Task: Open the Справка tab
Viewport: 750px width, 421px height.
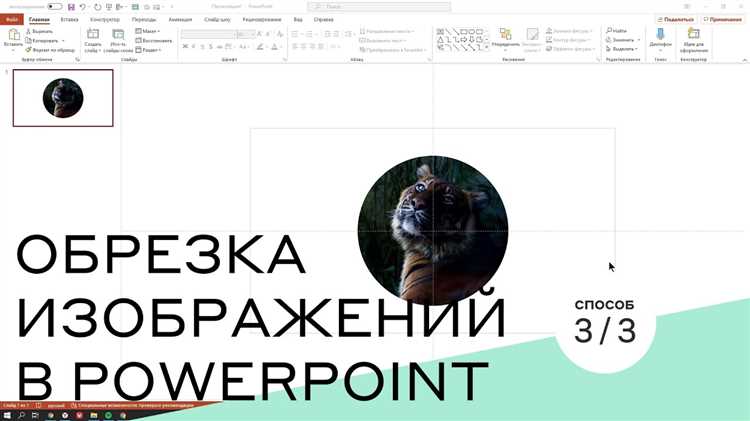Action: [324, 20]
